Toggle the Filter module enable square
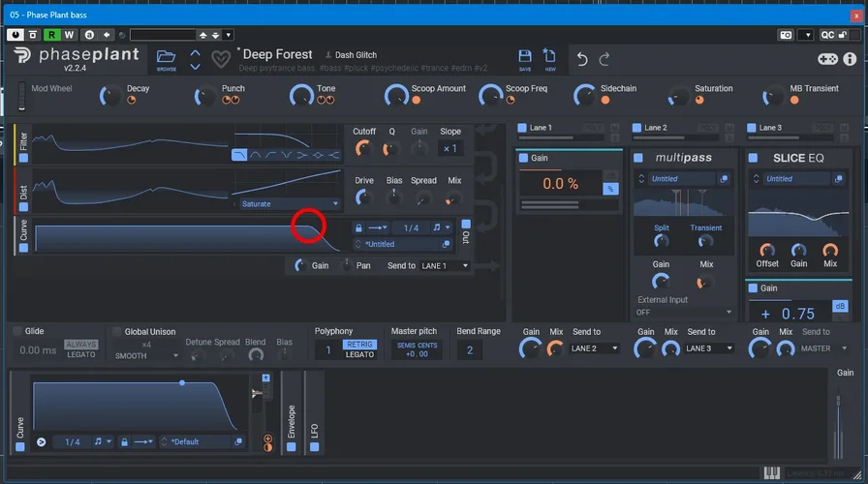This screenshot has height=484, width=868. [23, 157]
